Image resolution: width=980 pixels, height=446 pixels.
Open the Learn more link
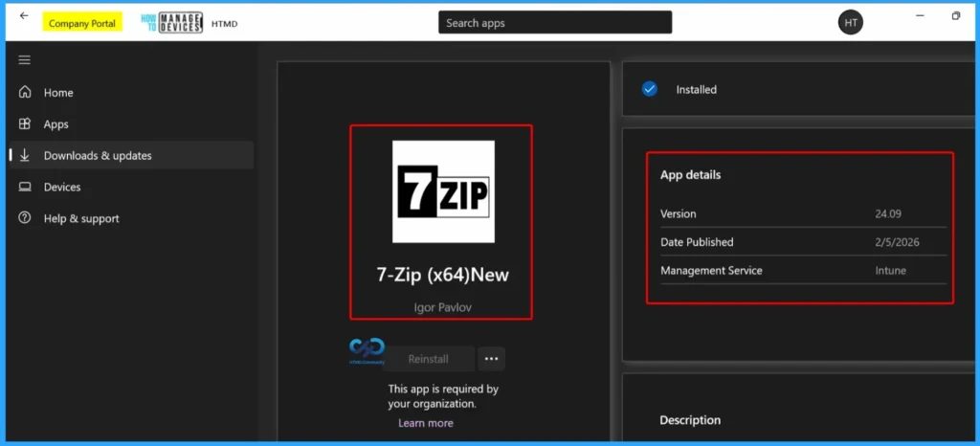426,423
